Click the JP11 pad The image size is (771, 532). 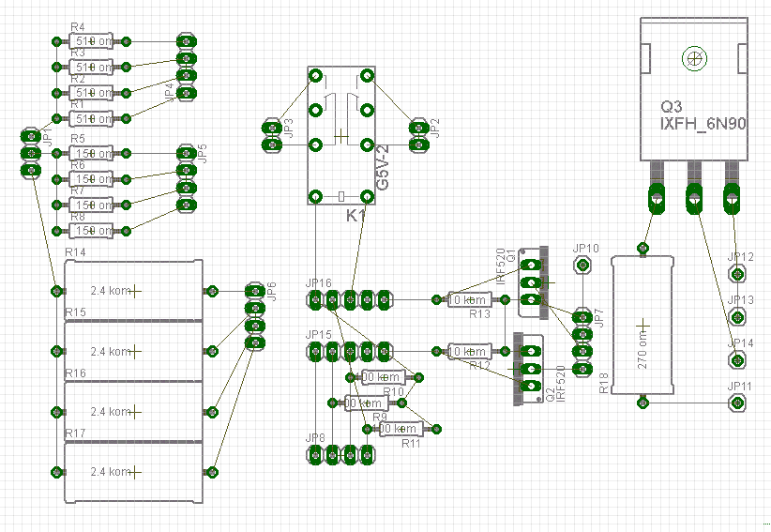[737, 403]
